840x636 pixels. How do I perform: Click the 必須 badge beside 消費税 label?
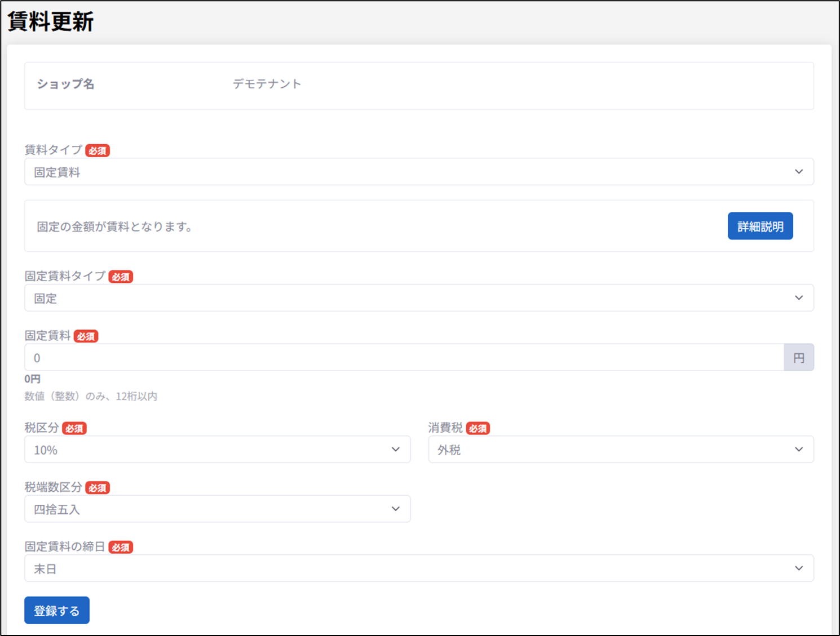478,429
